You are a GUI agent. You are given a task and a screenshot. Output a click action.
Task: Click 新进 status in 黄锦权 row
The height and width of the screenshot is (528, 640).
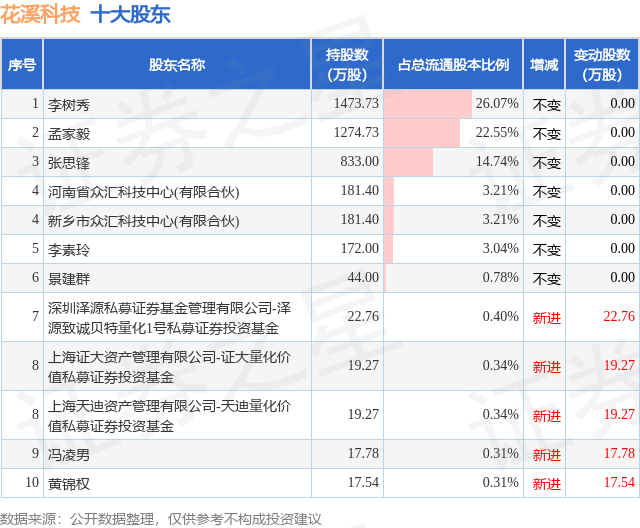tap(547, 484)
